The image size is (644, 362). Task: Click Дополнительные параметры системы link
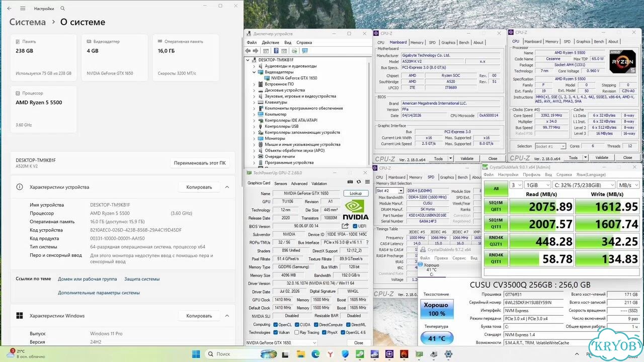99,293
